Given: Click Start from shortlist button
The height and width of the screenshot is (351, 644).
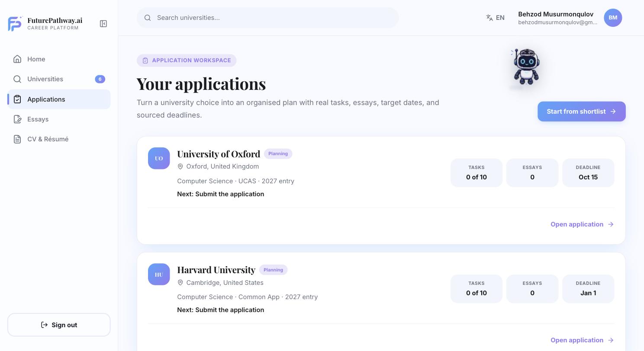Looking at the screenshot, I should tap(582, 112).
